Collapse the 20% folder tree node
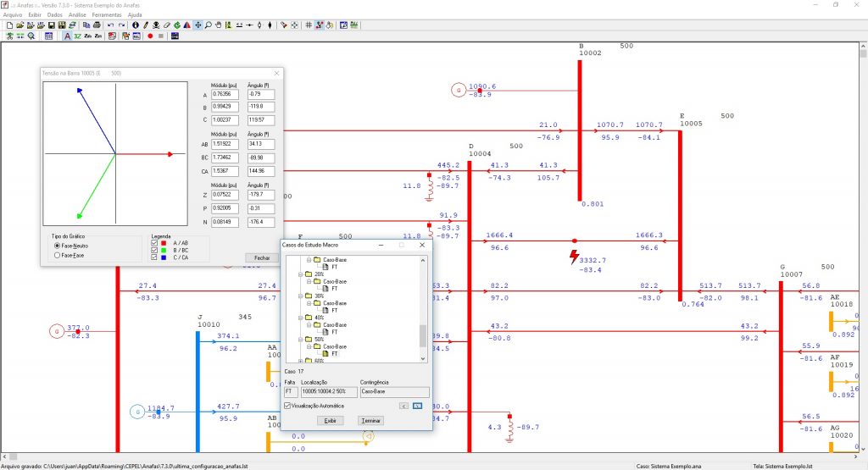Image resolution: width=868 pixels, height=470 pixels. pyautogui.click(x=300, y=274)
